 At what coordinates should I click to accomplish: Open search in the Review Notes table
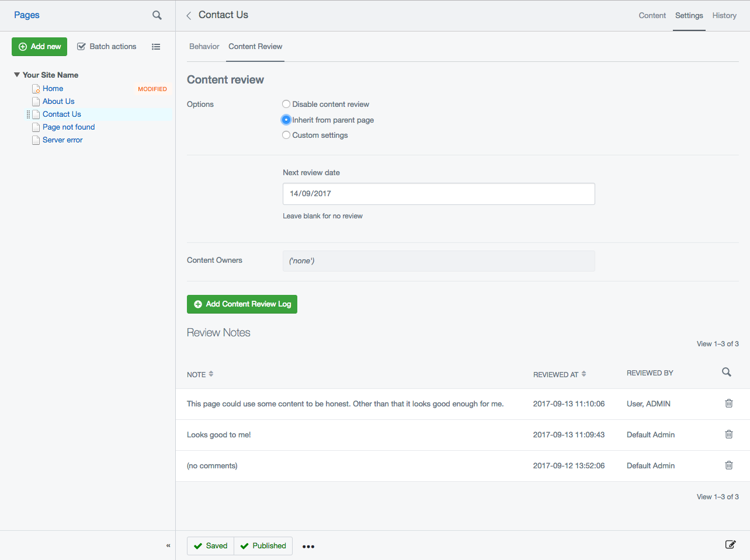tap(726, 372)
